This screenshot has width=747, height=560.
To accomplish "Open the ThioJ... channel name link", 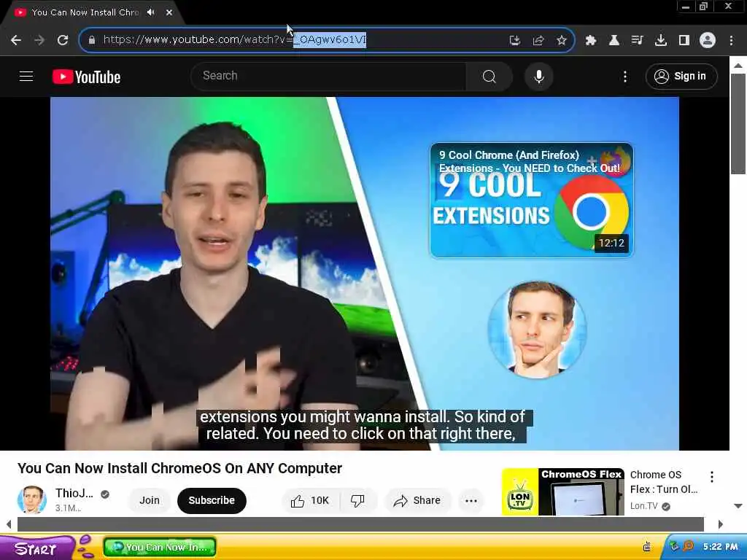I will click(74, 494).
